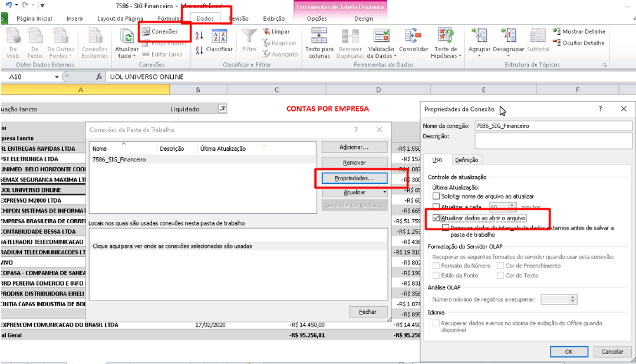This screenshot has width=636, height=364.
Task: Click Adicionar button in connections dialog
Action: pos(354,147)
